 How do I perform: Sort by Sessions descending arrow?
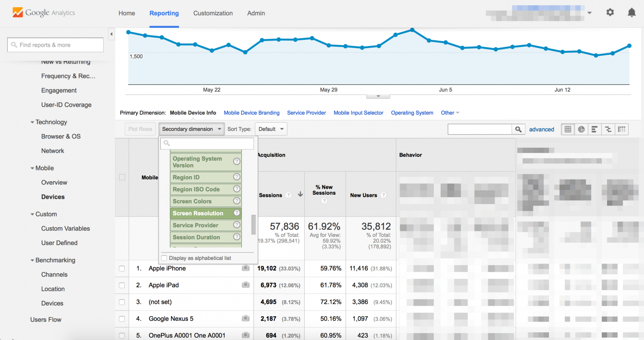300,194
